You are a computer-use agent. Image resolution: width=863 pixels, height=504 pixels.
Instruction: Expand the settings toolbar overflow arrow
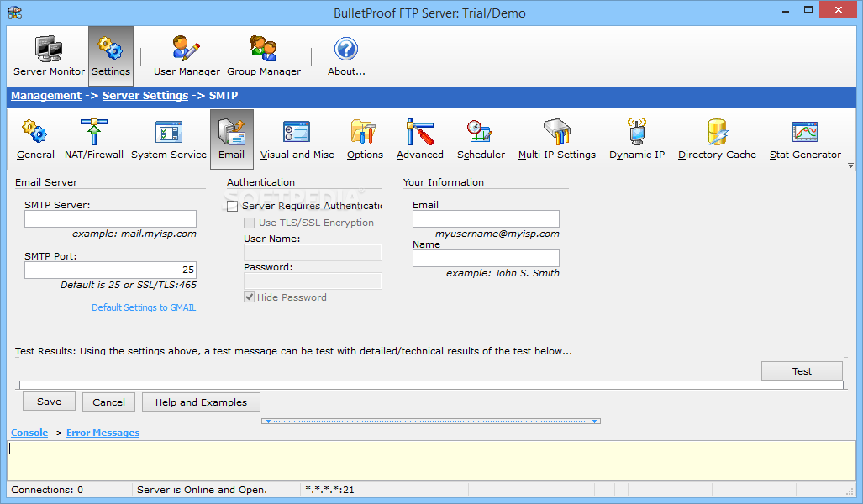(850, 165)
